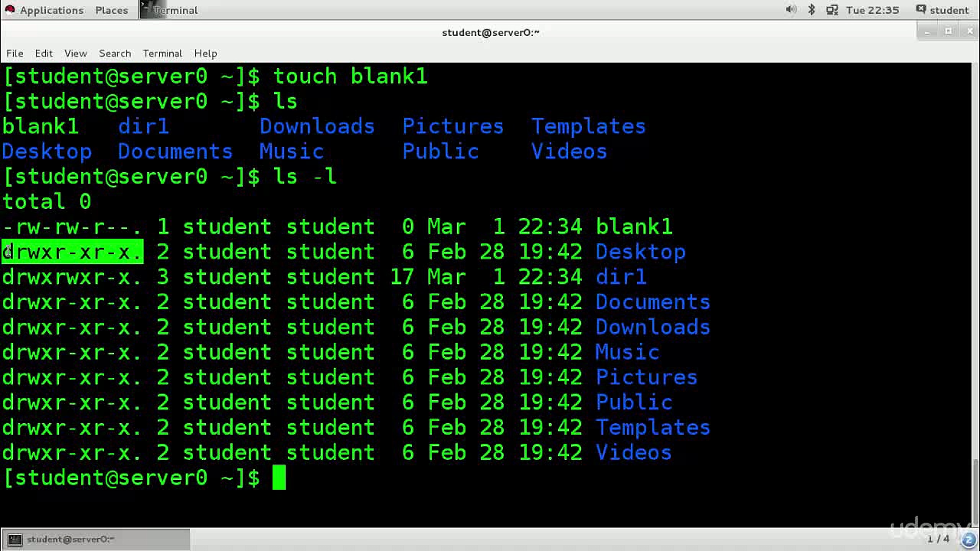Click the Music entry in short ls output
980x551 pixels.
[291, 152]
